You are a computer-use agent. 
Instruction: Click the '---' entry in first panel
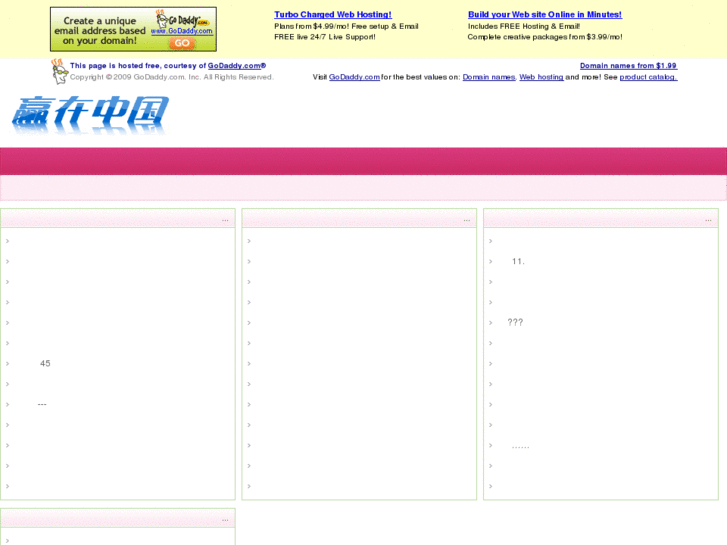tap(42, 404)
